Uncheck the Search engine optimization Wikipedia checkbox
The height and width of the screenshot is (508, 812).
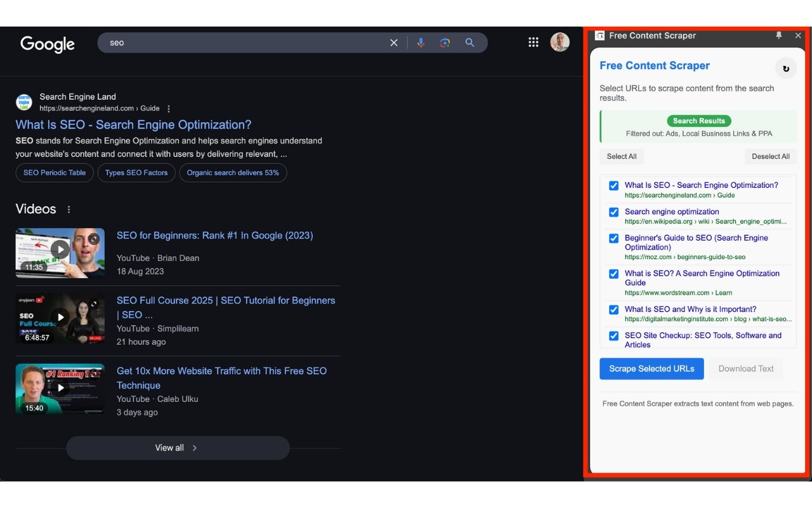tap(613, 212)
